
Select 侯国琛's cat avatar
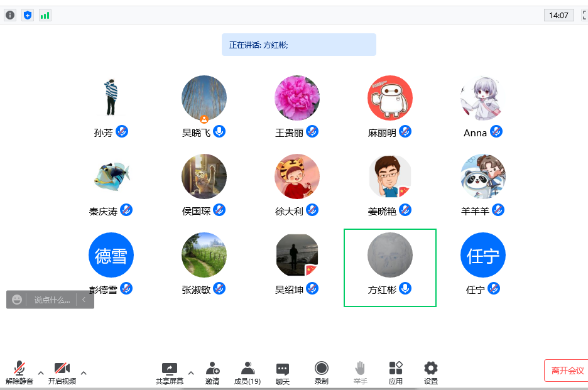204,176
